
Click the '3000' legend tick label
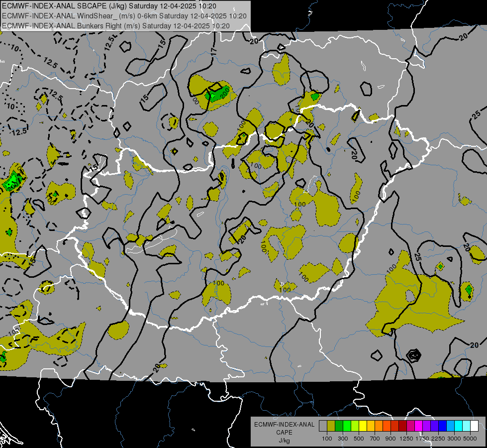[x=454, y=439]
